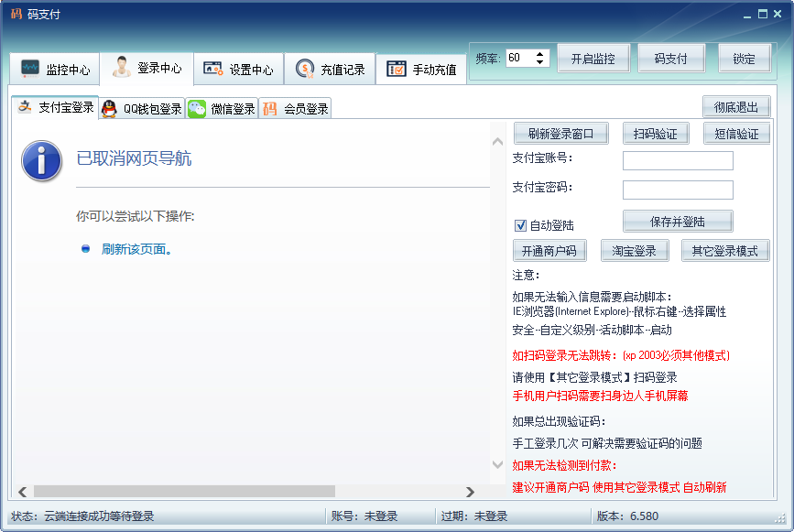This screenshot has width=794, height=532.
Task: Click the WeChat bubble icon
Action: click(x=197, y=109)
